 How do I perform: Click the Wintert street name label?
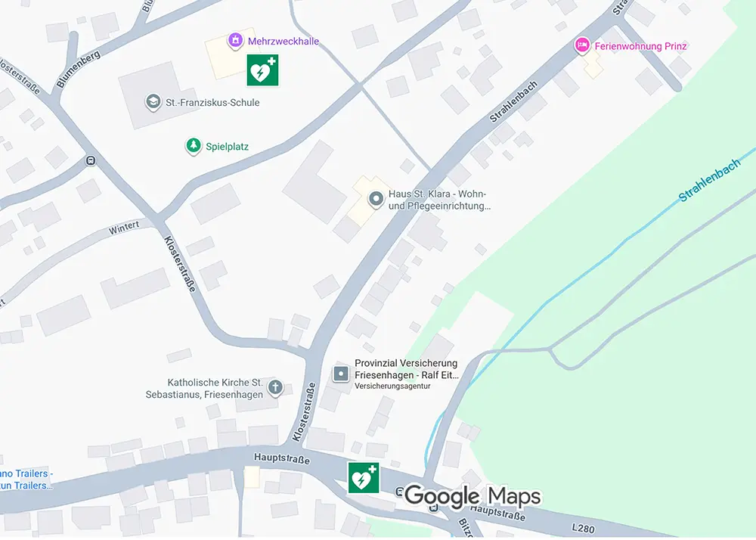click(x=124, y=228)
